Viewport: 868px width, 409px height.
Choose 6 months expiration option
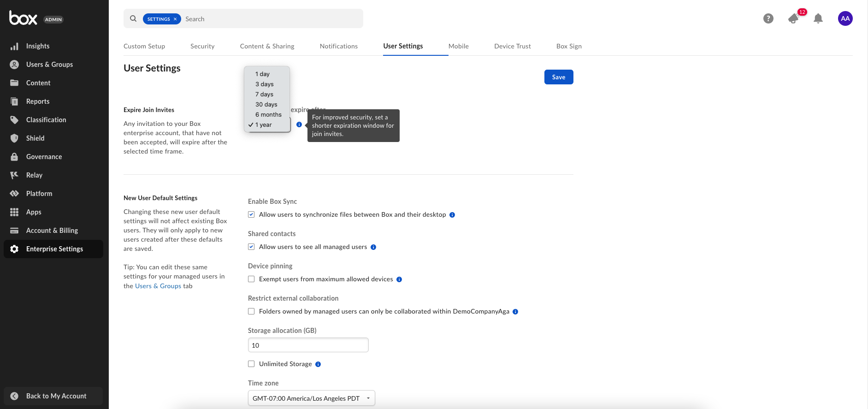tap(268, 114)
